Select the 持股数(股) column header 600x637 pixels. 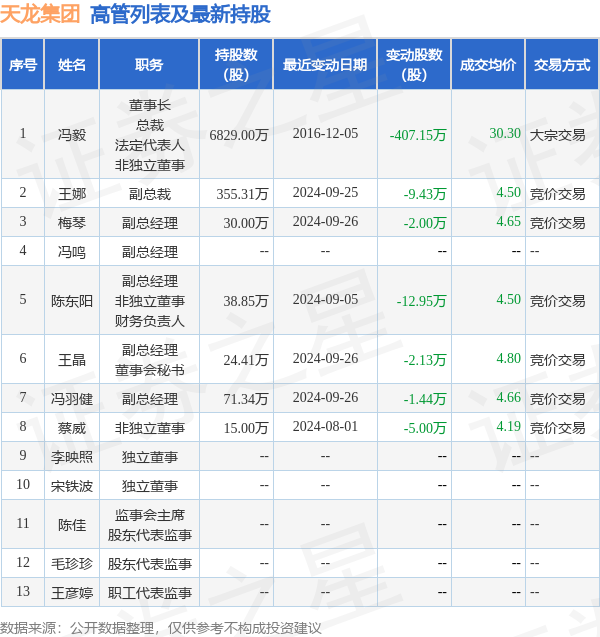tap(236, 65)
